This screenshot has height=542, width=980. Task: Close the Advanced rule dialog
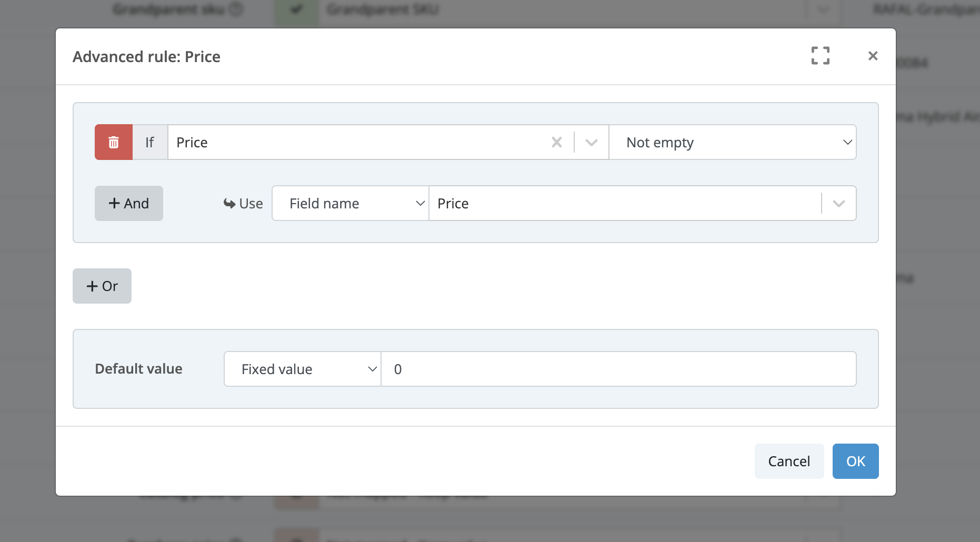(x=873, y=56)
